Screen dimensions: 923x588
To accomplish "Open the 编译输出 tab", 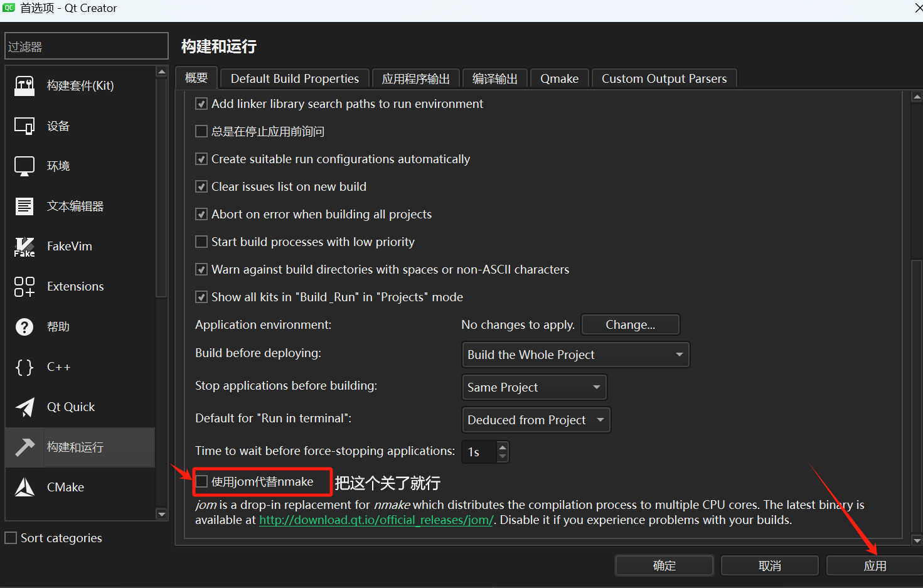I will tap(495, 78).
